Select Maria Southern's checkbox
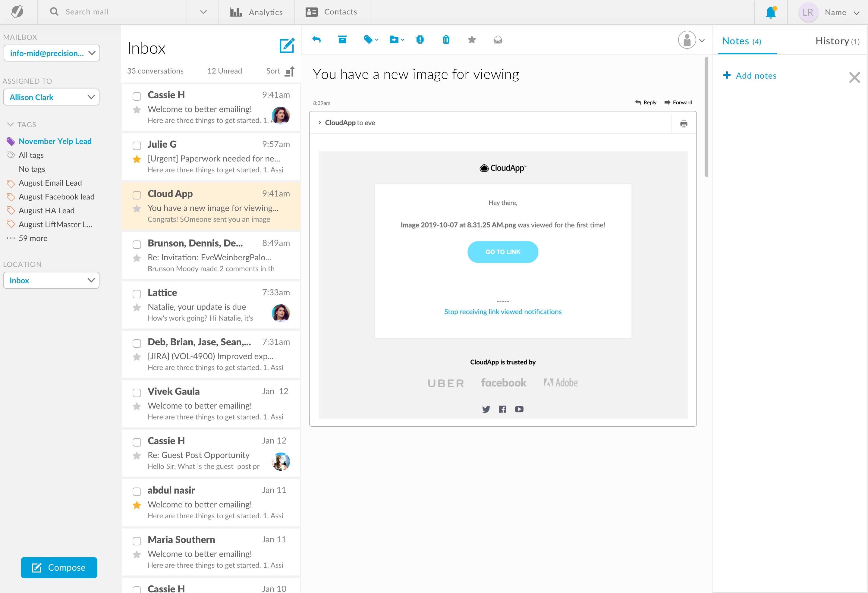 coord(137,541)
